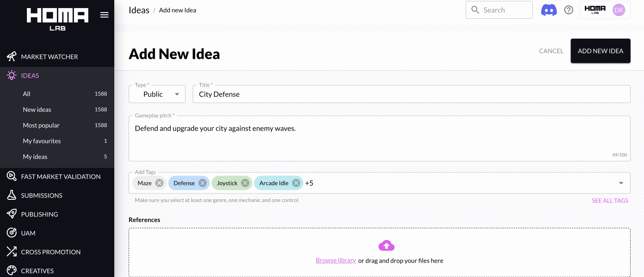Open the Discord icon link
The image size is (644, 277).
coord(549,10)
